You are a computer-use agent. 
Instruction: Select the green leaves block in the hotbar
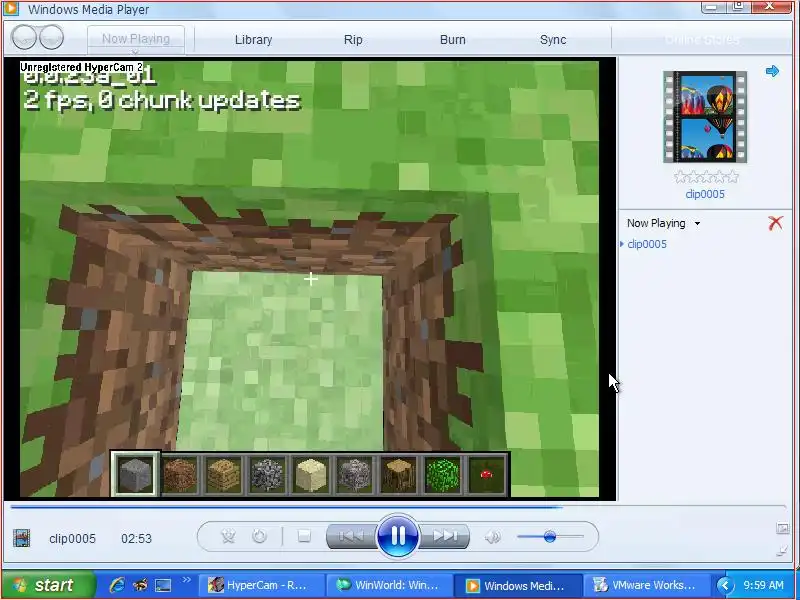[442, 474]
